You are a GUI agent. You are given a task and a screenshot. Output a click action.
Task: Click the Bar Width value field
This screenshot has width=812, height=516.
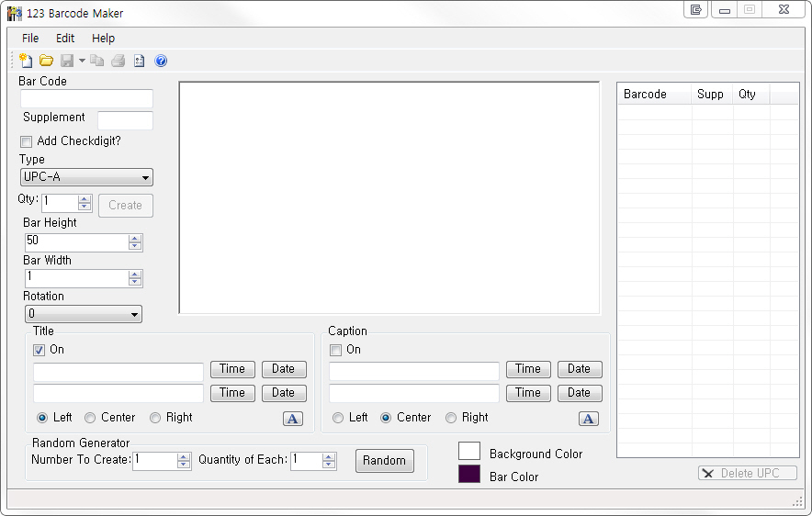tap(76, 278)
